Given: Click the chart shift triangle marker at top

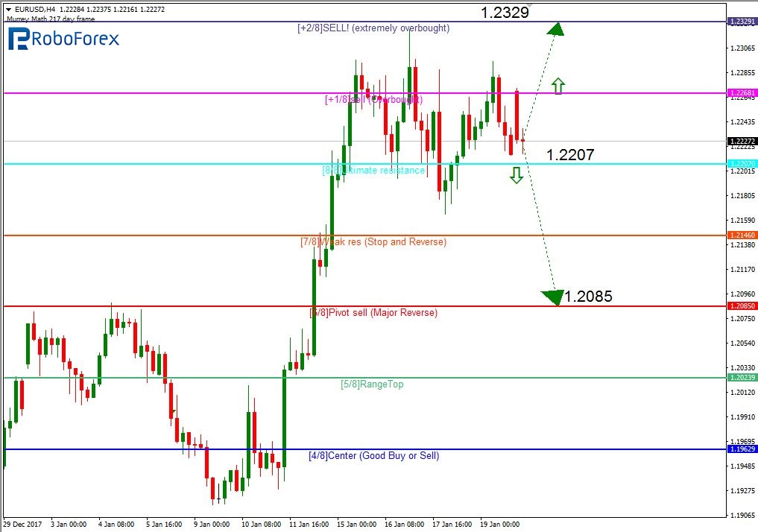Looking at the screenshot, I should click(529, 5).
